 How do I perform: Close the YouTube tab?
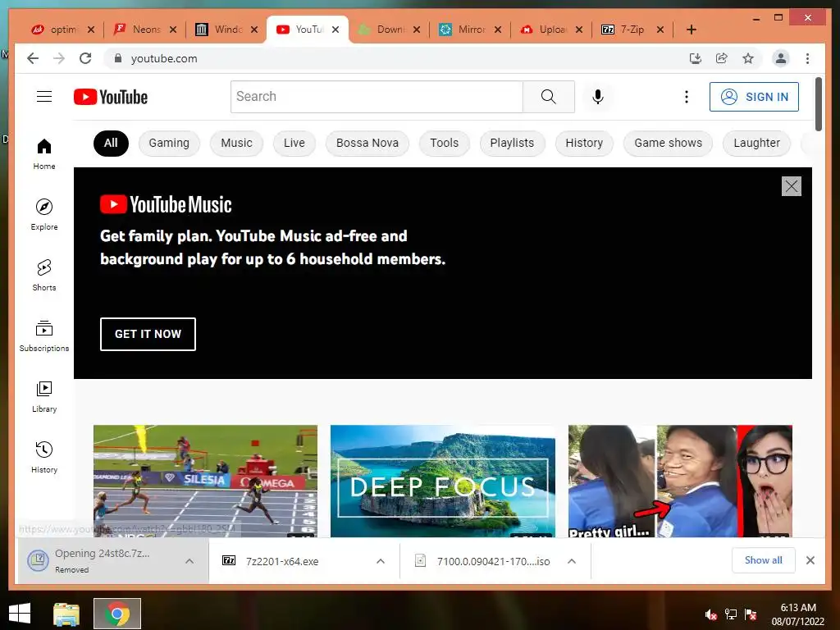(x=336, y=30)
